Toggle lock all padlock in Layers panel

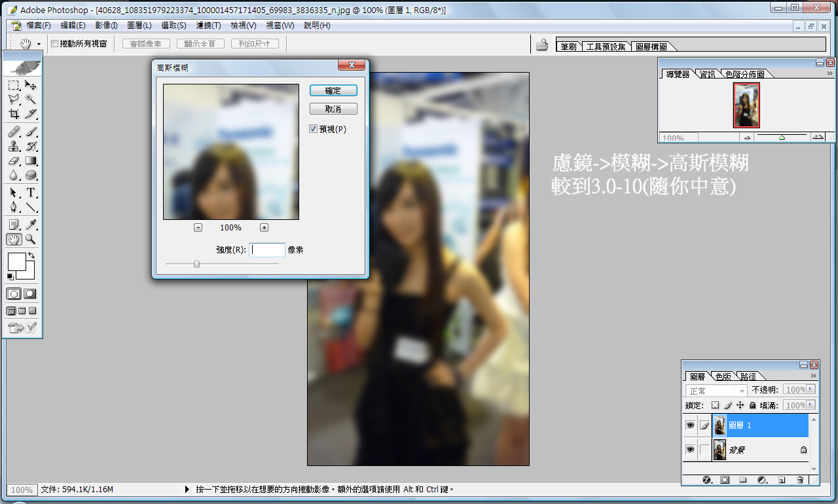click(753, 406)
